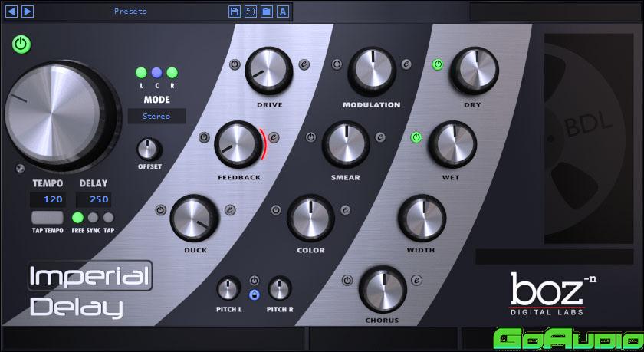Toggle the Feedback power button
644x352 pixels.
(204, 137)
